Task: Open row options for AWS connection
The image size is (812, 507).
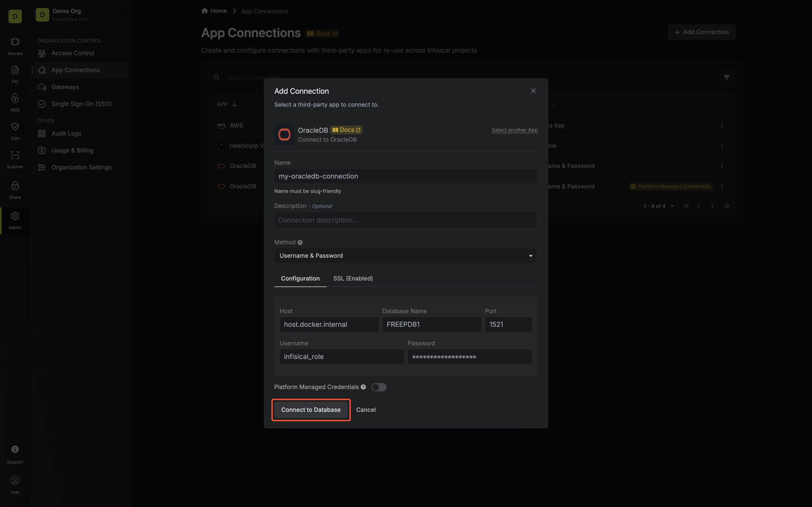Action: [x=722, y=125]
